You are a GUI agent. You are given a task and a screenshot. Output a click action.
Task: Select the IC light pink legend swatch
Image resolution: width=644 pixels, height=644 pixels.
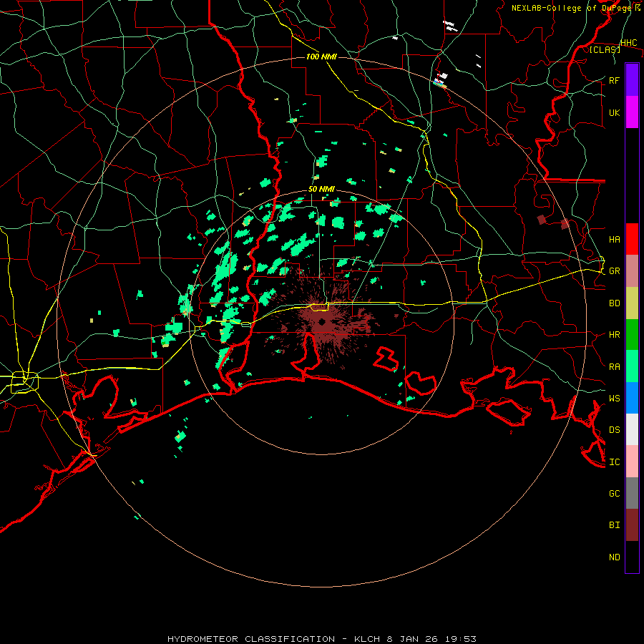[x=632, y=462]
